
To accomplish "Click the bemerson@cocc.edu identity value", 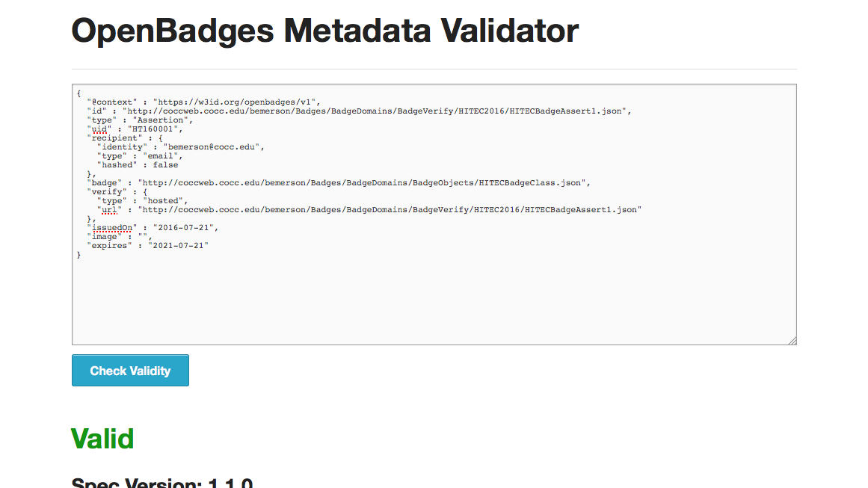I will tap(213, 146).
